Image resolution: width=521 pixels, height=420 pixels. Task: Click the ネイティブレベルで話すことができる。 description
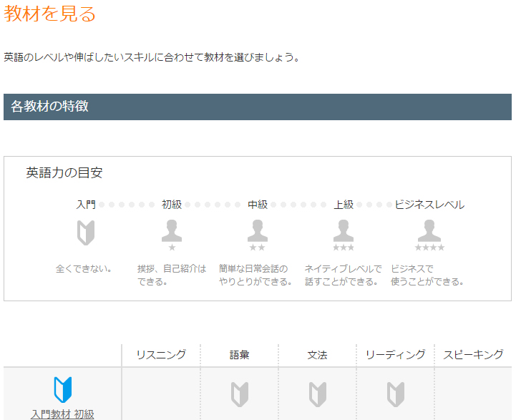point(343,275)
